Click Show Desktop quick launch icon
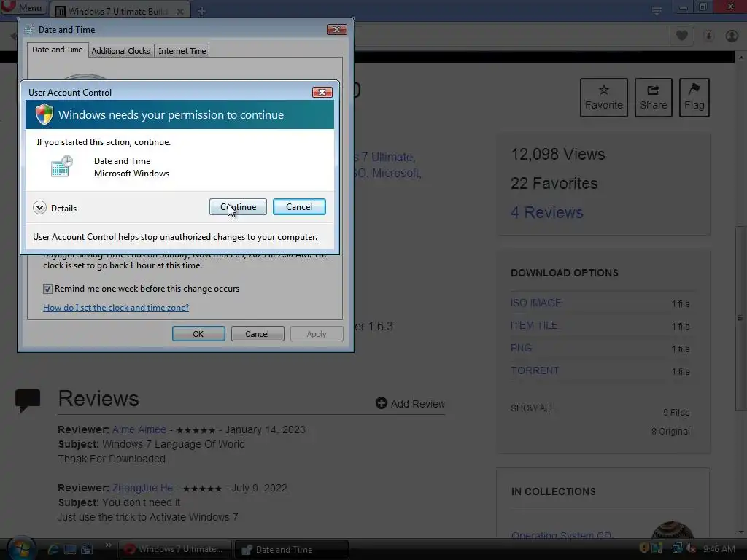 point(70,549)
